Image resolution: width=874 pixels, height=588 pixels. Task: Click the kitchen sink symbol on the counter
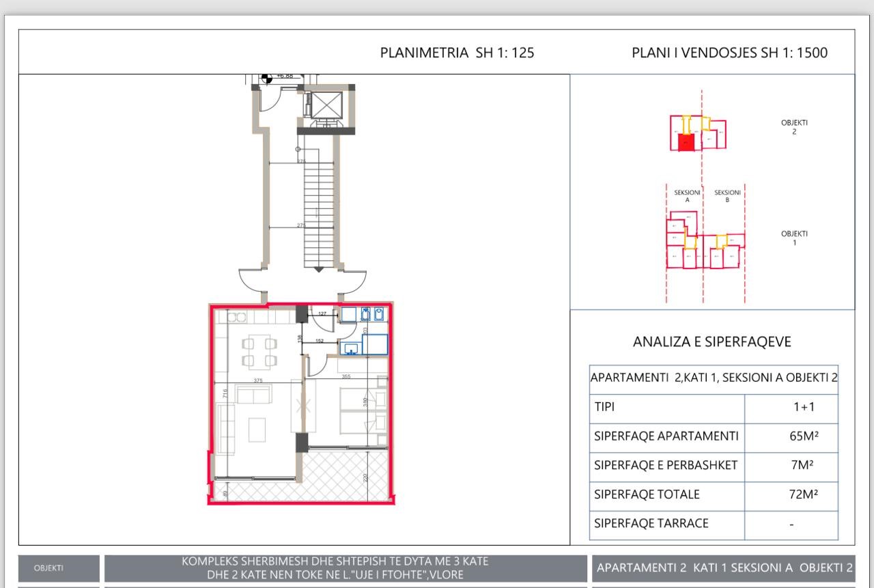(237, 316)
